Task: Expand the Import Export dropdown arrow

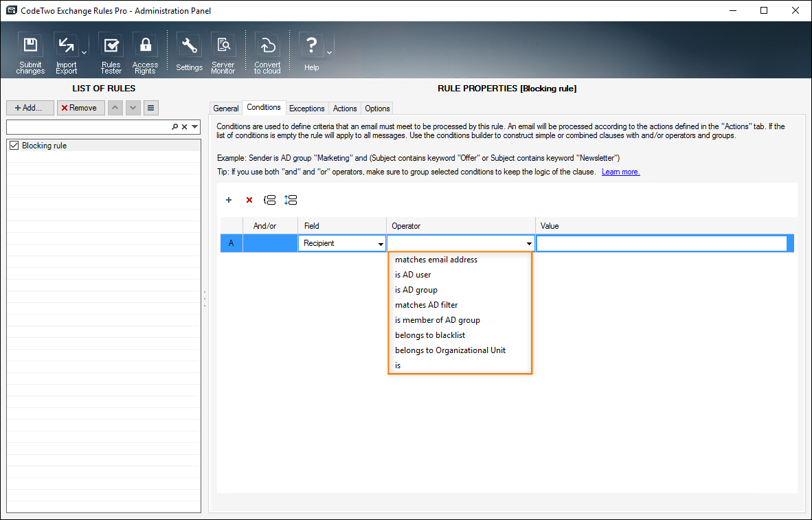Action: pos(84,54)
